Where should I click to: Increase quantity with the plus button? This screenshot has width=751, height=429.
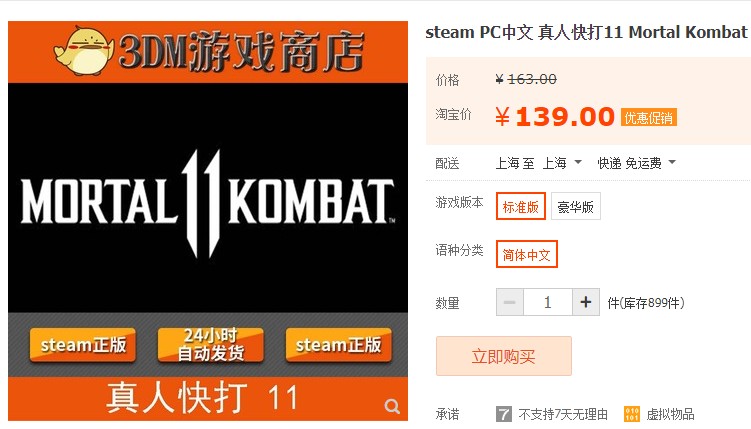pyautogui.click(x=586, y=302)
